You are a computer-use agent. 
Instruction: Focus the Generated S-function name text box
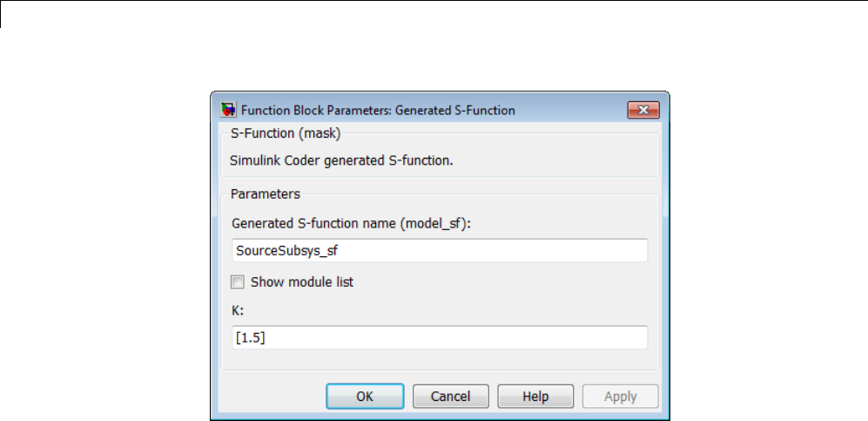click(x=440, y=250)
